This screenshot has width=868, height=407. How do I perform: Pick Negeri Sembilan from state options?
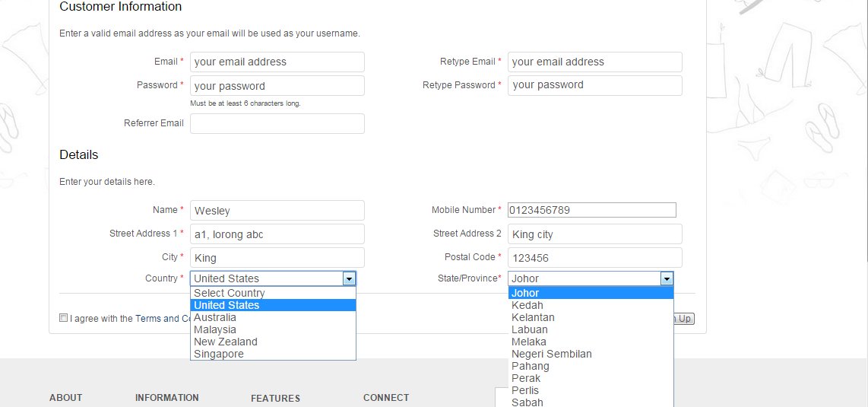coord(552,354)
